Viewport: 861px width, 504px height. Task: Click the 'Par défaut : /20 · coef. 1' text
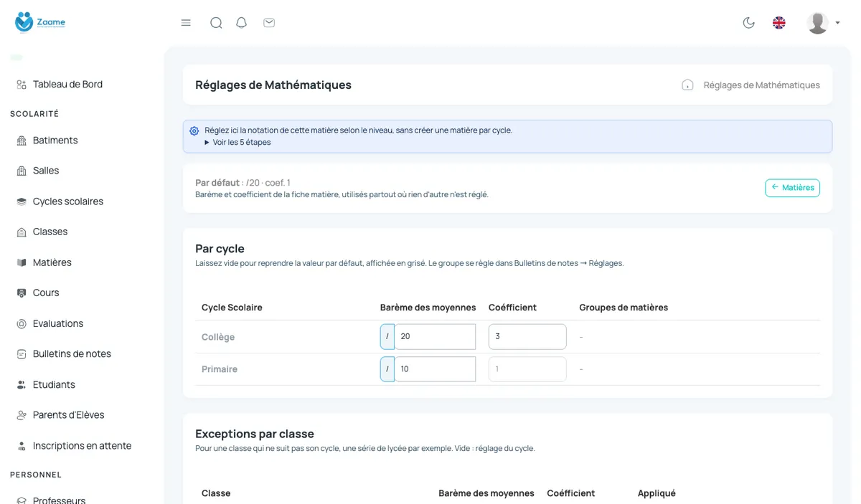pyautogui.click(x=243, y=183)
